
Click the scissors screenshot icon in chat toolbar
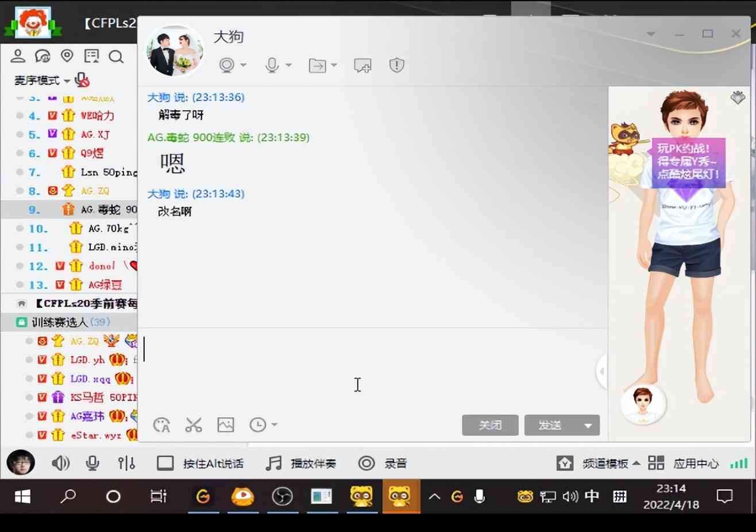point(194,425)
